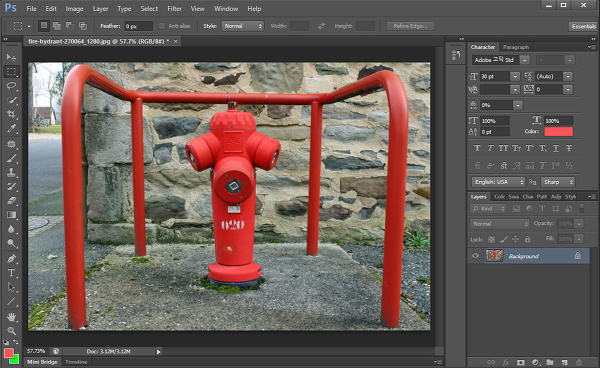Click the Create new layer icon
600x368 pixels.
coord(564,362)
